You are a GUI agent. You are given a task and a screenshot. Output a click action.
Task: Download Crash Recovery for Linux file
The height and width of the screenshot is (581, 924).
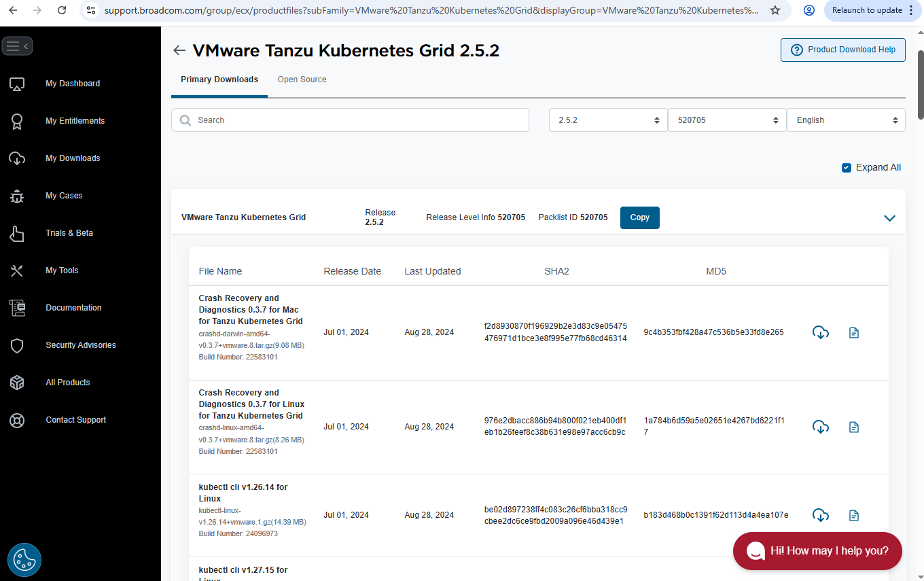coord(821,427)
